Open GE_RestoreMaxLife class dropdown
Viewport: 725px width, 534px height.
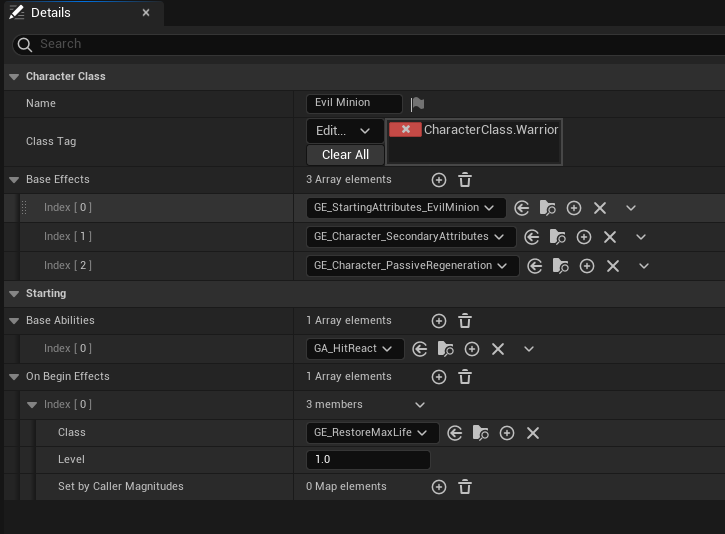372,433
